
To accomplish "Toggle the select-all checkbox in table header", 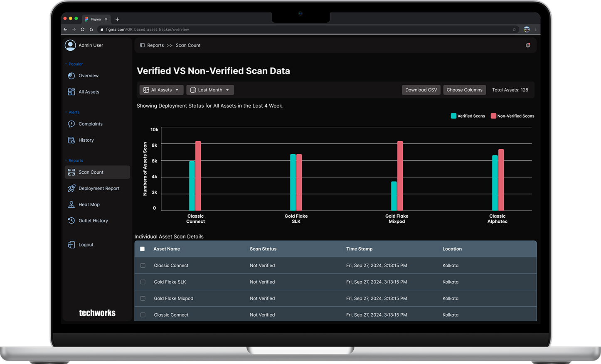I will tap(143, 249).
